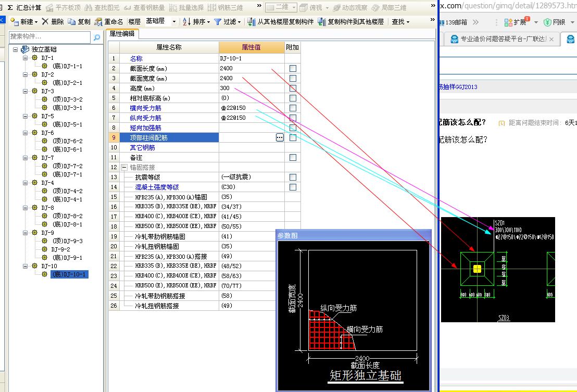Toggle the 截面长度 附加 checkbox
The width and height of the screenshot is (577, 392).
[x=293, y=68]
